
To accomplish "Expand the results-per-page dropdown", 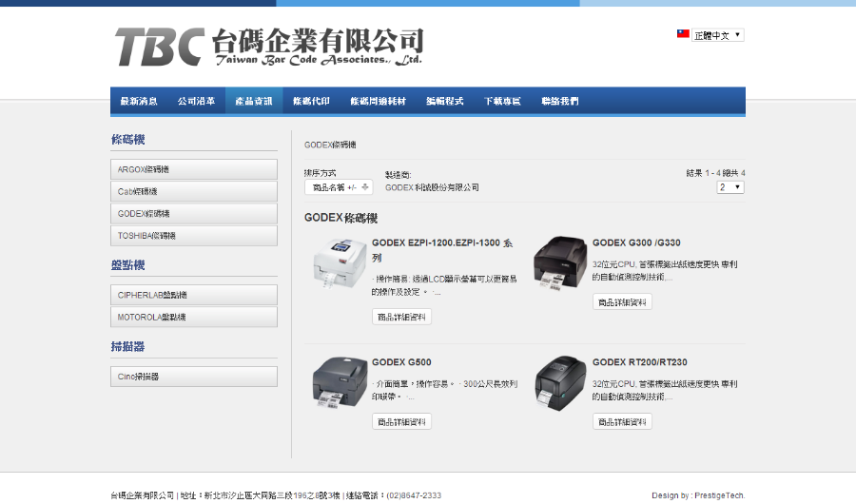I will click(730, 187).
